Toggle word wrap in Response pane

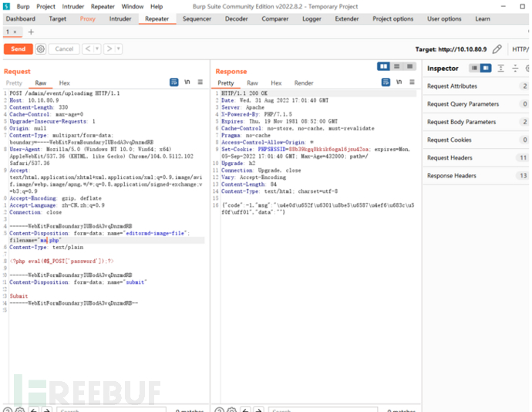point(386,82)
